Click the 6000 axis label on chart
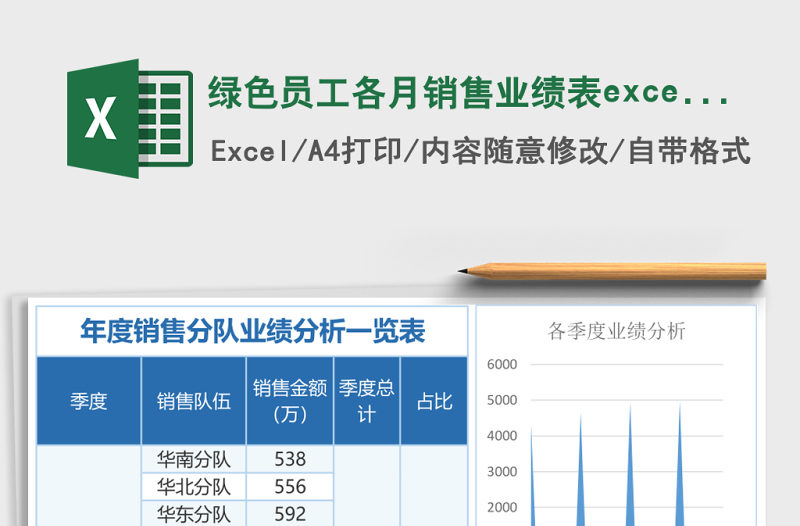This screenshot has width=800, height=526. pyautogui.click(x=501, y=364)
